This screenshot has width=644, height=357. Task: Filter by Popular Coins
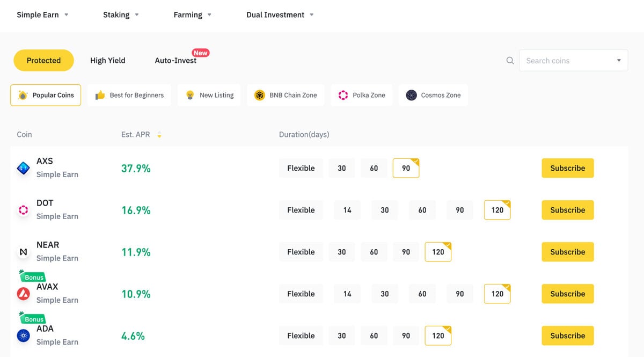point(46,95)
